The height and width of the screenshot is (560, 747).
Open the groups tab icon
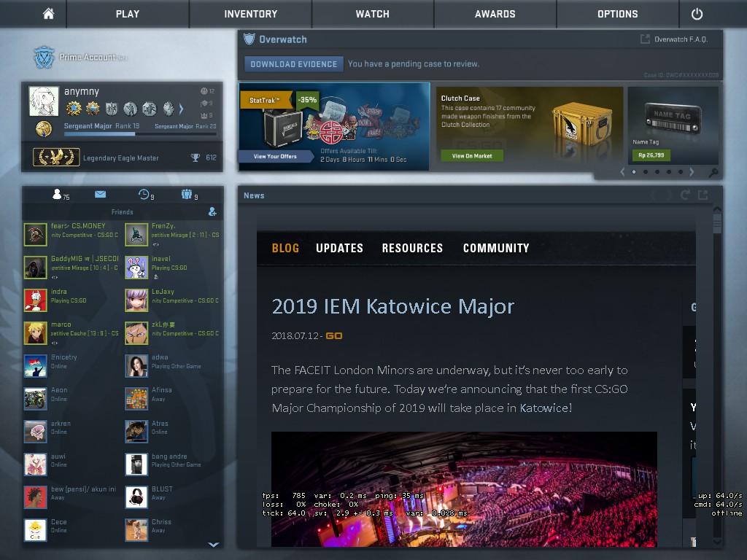pos(187,194)
